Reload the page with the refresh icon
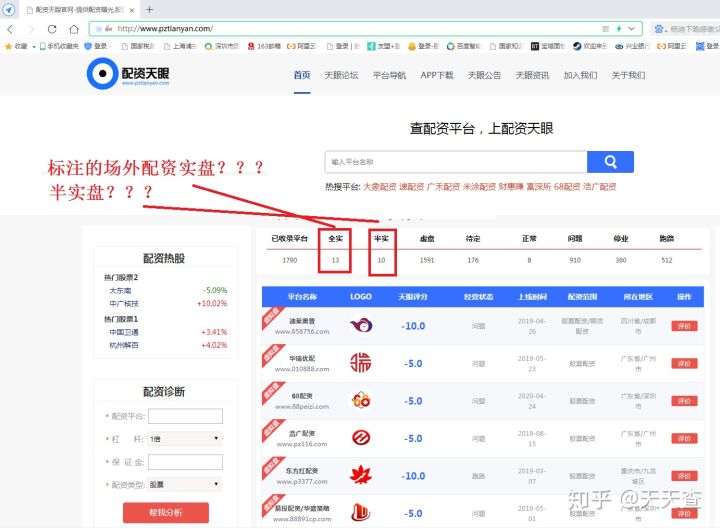Screen dimensions: 720x529 (x=52, y=29)
